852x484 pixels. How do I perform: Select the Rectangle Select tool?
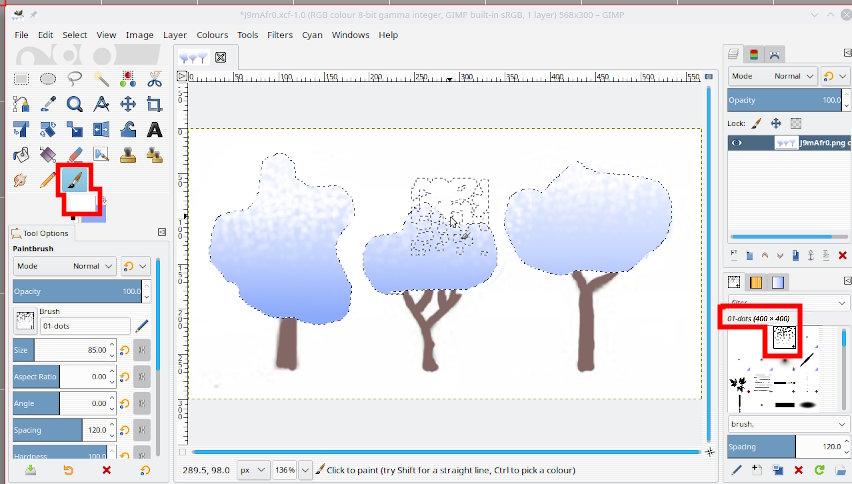[21, 79]
